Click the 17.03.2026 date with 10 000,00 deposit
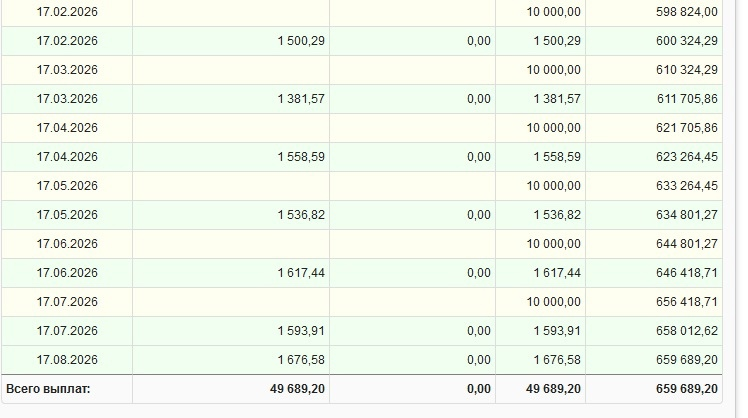This screenshot has width=748, height=418. [67, 70]
